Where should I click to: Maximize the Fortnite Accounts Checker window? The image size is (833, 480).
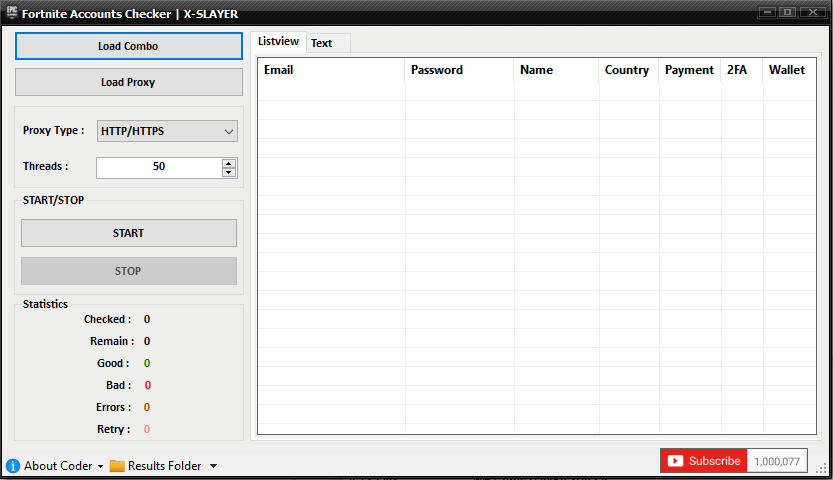click(788, 12)
